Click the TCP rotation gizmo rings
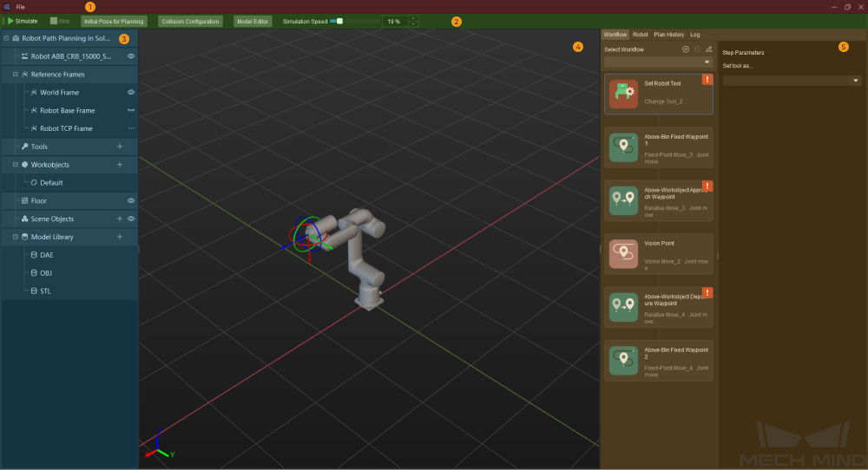The image size is (868, 470). (x=306, y=235)
